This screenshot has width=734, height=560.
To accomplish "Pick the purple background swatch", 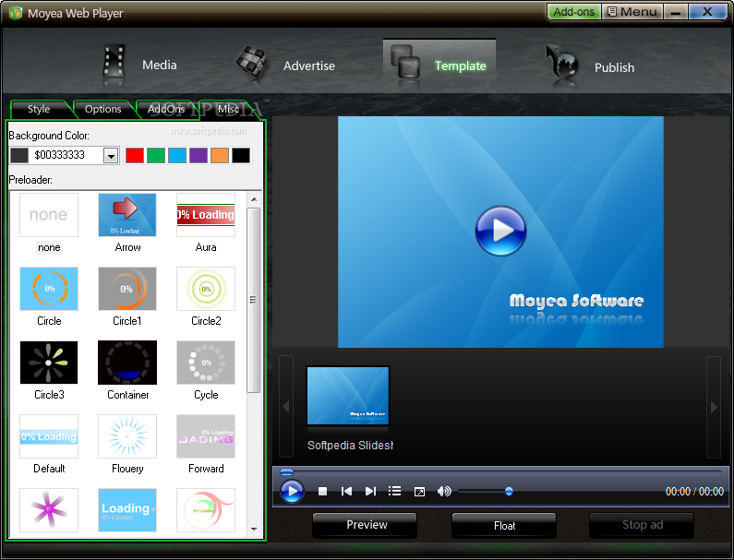I will pyautogui.click(x=199, y=155).
